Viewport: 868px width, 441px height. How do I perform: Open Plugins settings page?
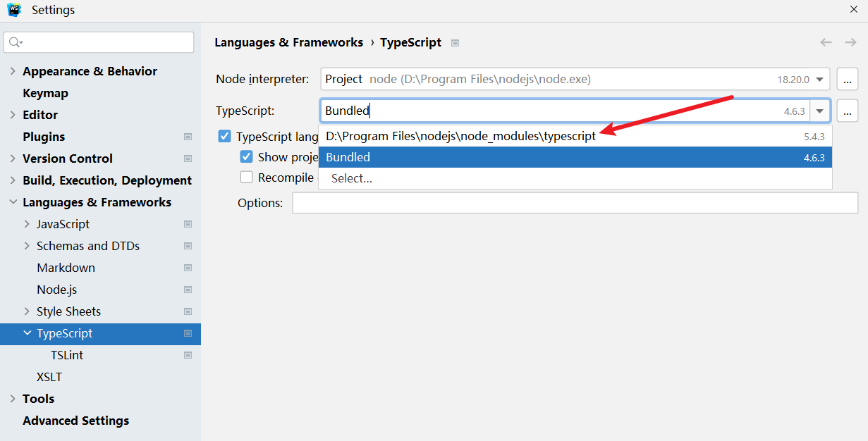pyautogui.click(x=44, y=137)
